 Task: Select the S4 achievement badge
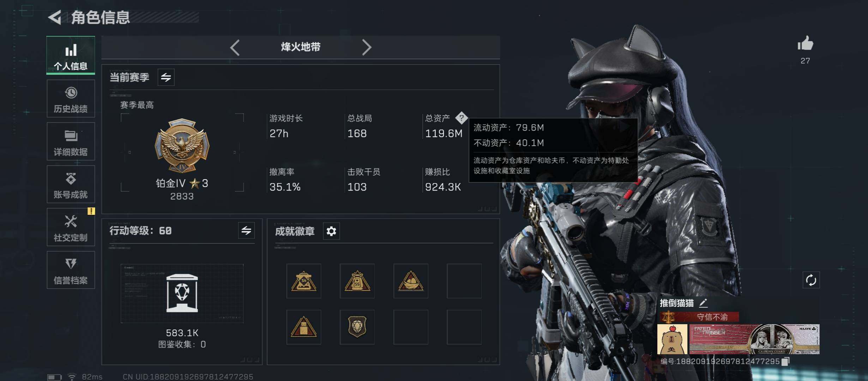[x=303, y=281]
